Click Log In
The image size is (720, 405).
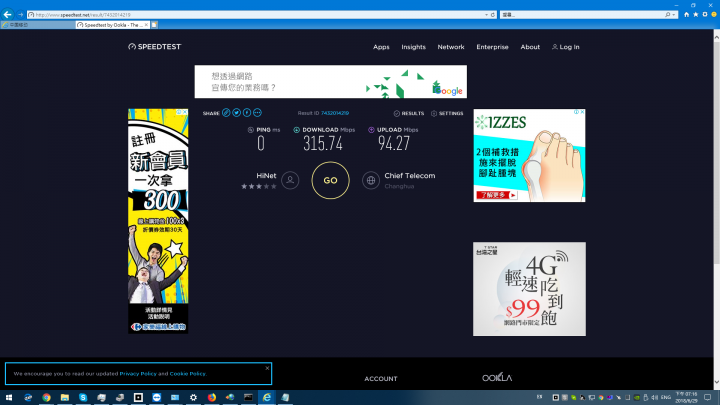point(566,47)
